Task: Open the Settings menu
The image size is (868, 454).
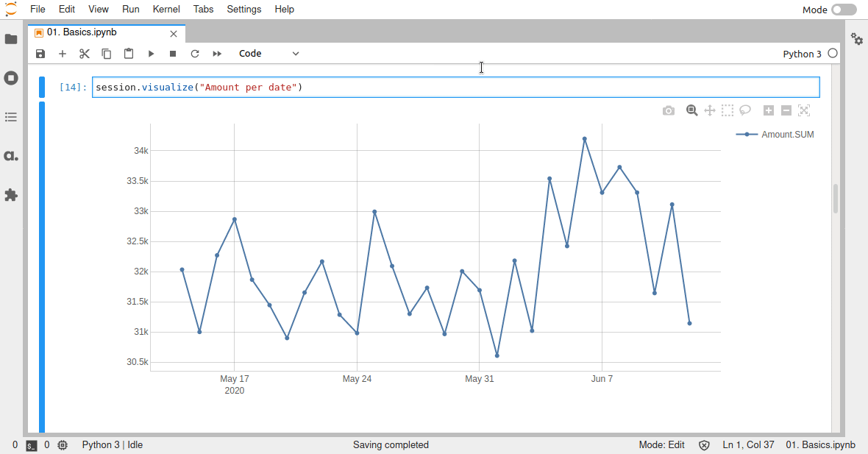Action: pos(243,10)
